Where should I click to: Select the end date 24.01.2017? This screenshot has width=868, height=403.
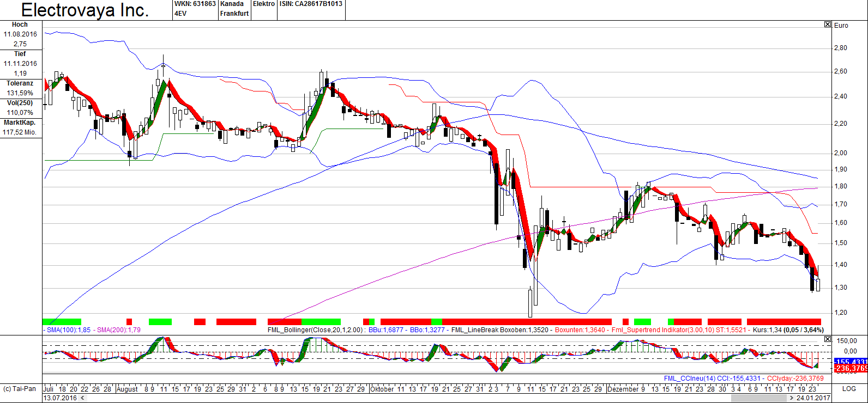tap(813, 398)
